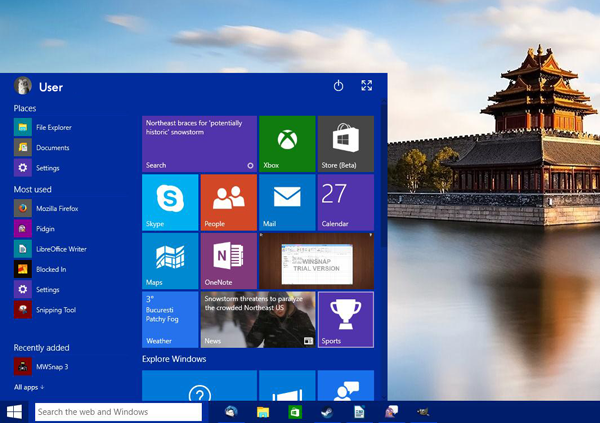Open Thunderbird from the taskbar

click(231, 412)
